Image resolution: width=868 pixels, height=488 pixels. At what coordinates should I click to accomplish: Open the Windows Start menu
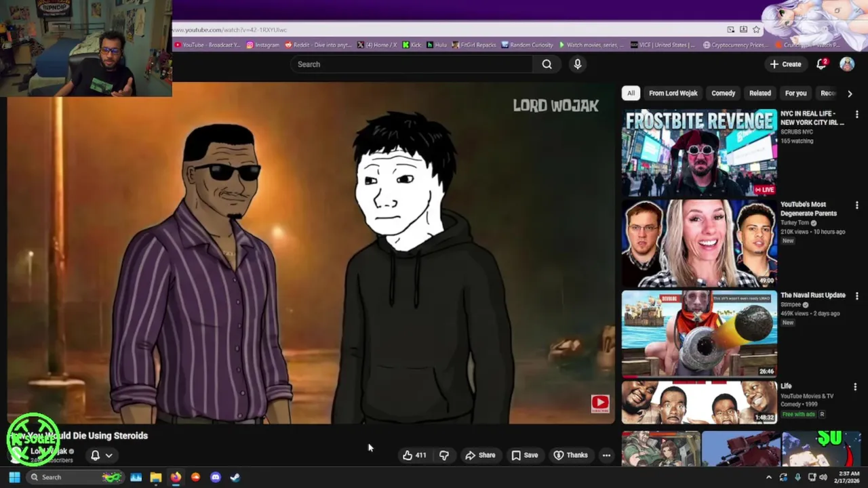tap(14, 477)
